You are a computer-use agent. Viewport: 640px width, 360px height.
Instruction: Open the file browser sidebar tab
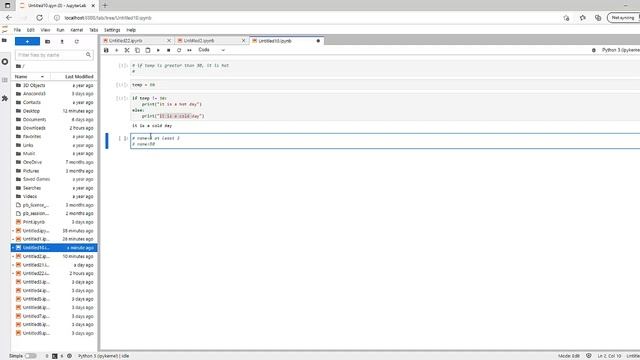[4, 41]
